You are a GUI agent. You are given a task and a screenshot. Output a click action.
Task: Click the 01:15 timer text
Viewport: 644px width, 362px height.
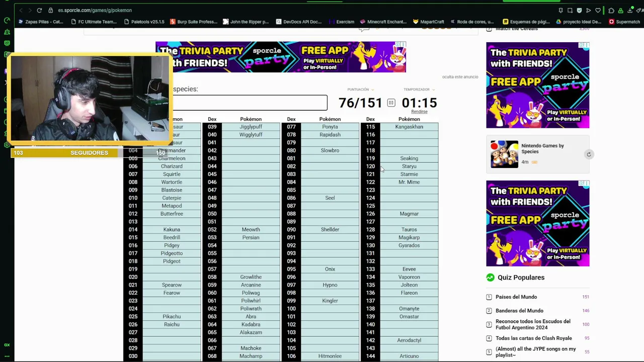coord(419,103)
